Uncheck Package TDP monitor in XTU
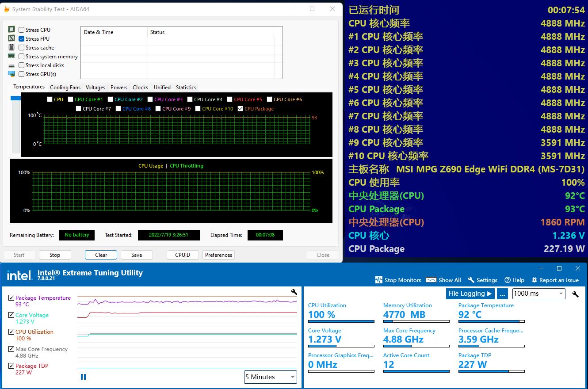Screen dimensions: 588x389 point(11,366)
